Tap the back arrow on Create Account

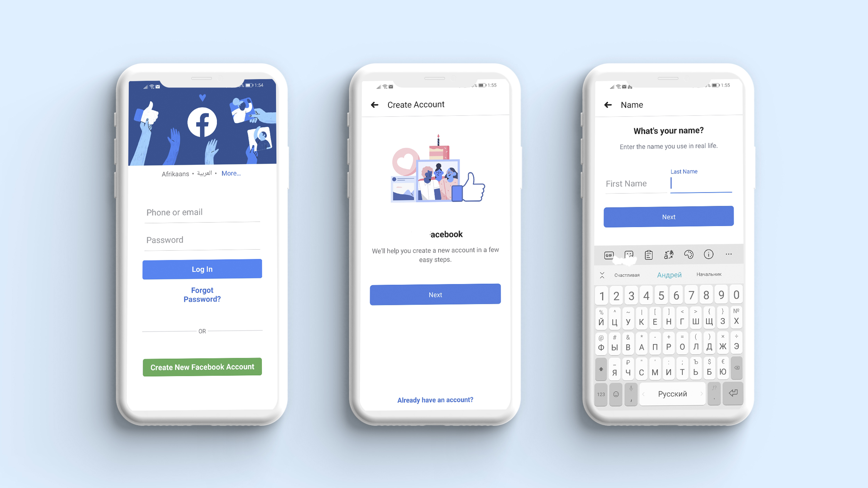(374, 105)
